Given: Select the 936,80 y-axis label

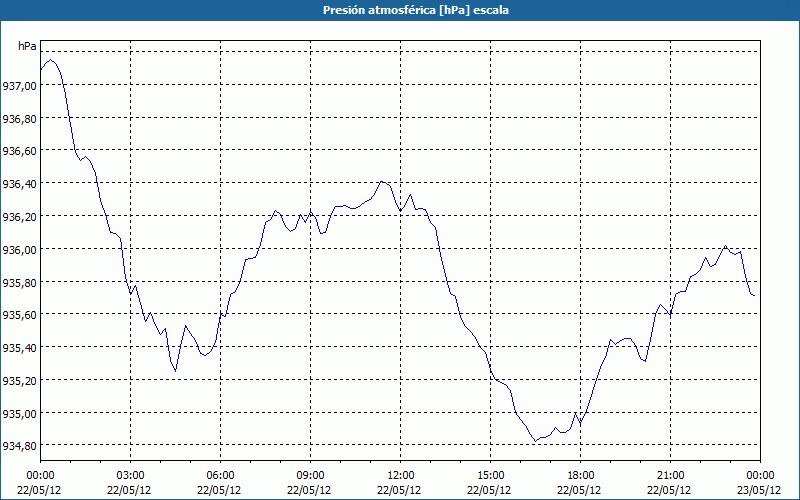Looking at the screenshot, I should tap(20, 118).
